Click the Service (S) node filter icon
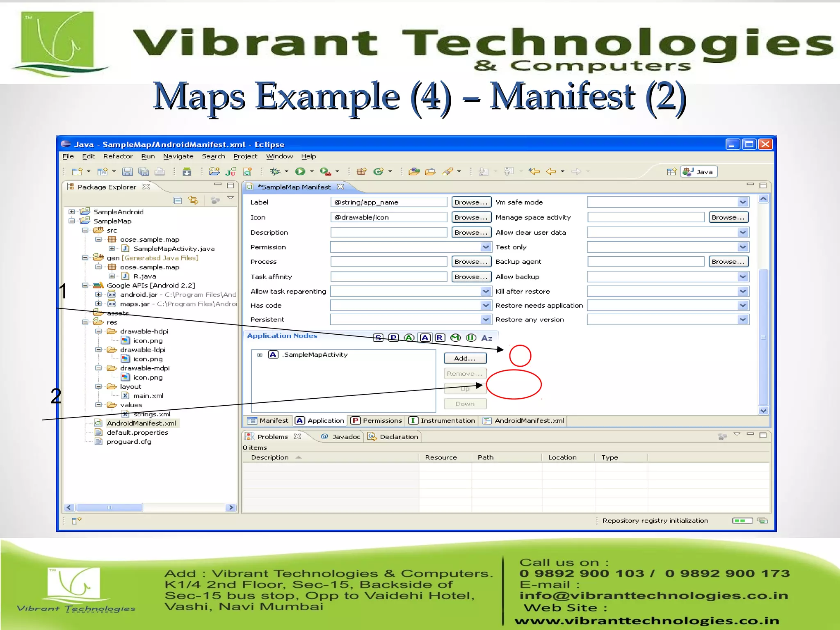This screenshot has height=630, width=840. point(378,338)
